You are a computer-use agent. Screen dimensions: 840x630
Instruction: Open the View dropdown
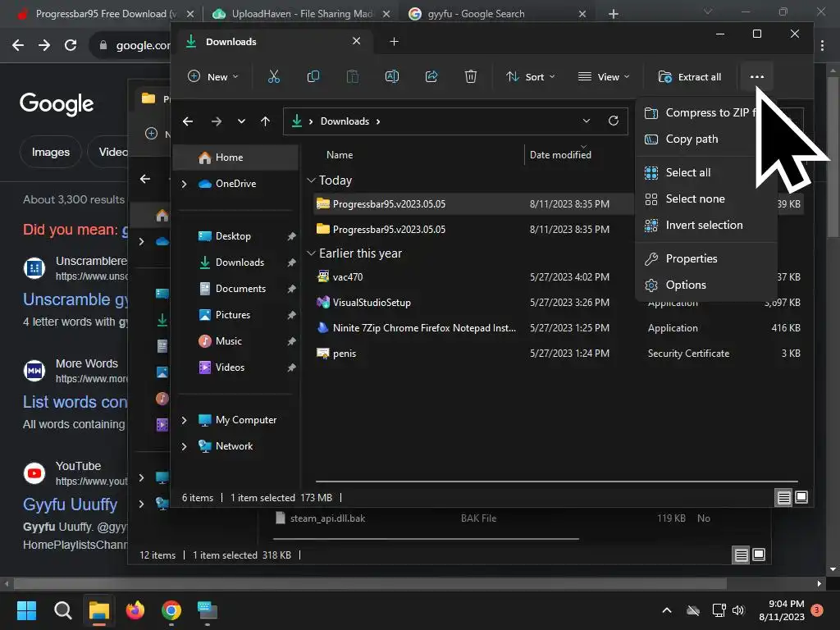tap(603, 76)
